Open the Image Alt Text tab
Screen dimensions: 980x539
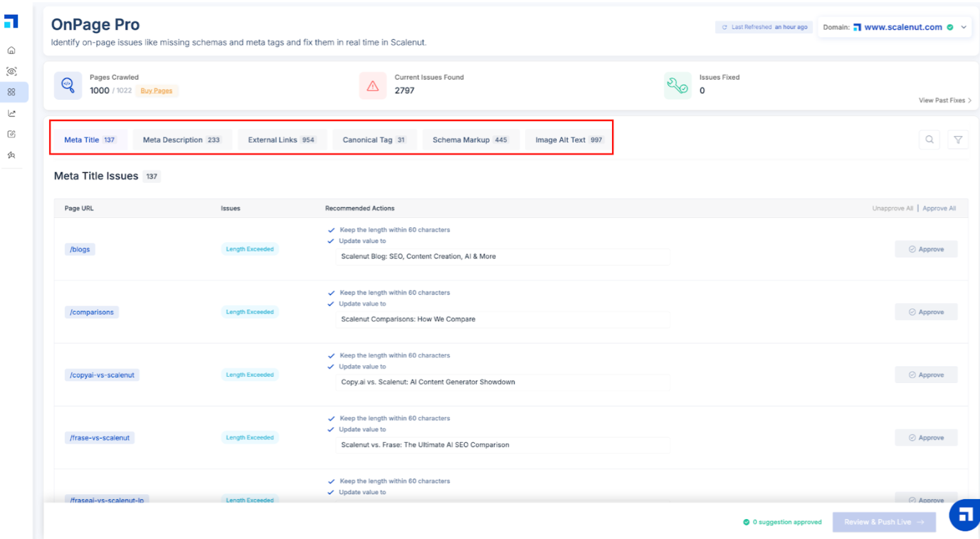pyautogui.click(x=568, y=140)
